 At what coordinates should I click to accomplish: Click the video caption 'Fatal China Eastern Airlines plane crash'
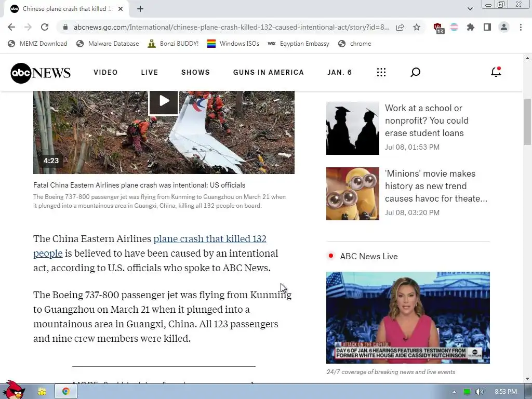pos(139,185)
